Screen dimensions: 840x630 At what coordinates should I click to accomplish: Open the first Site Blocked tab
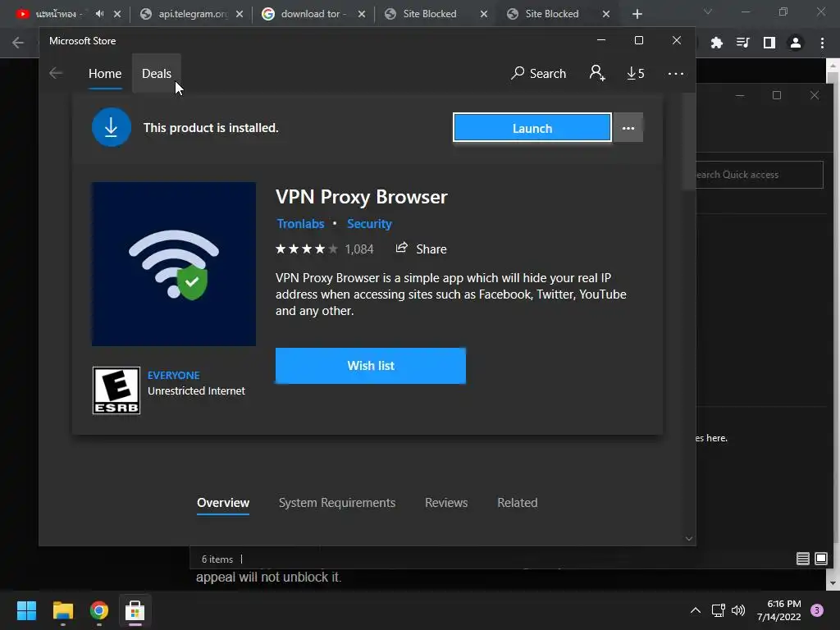click(x=430, y=14)
